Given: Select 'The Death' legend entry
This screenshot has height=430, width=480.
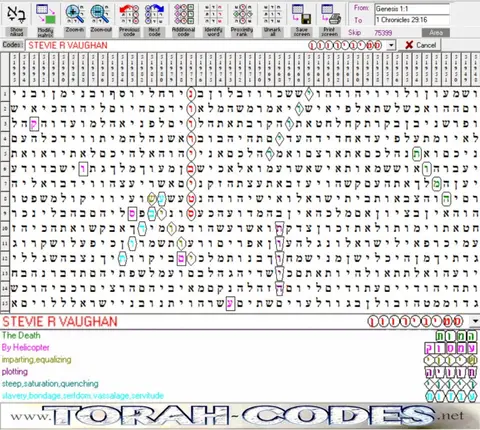Looking at the screenshot, I should (21, 335).
